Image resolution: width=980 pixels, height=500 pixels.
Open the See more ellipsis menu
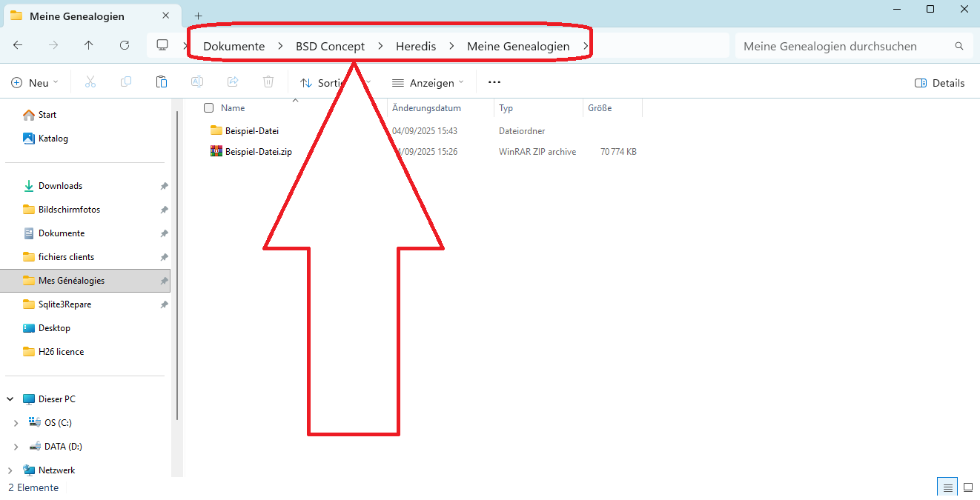pos(494,82)
